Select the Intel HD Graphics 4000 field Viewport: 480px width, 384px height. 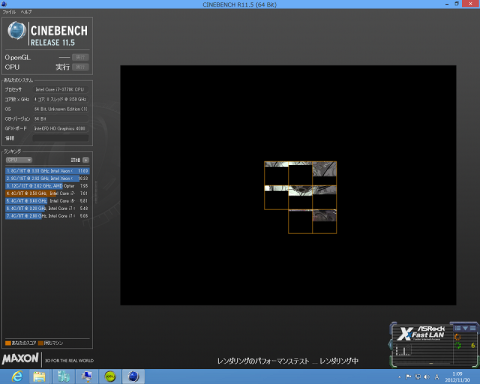(61, 128)
